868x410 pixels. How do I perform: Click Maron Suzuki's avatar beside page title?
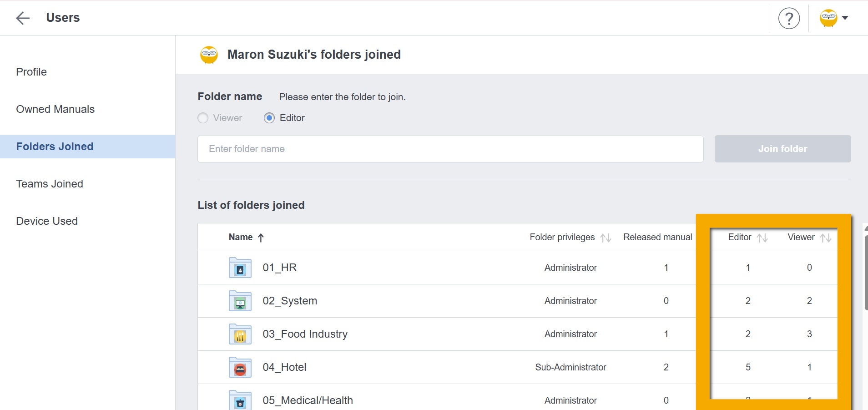[209, 55]
